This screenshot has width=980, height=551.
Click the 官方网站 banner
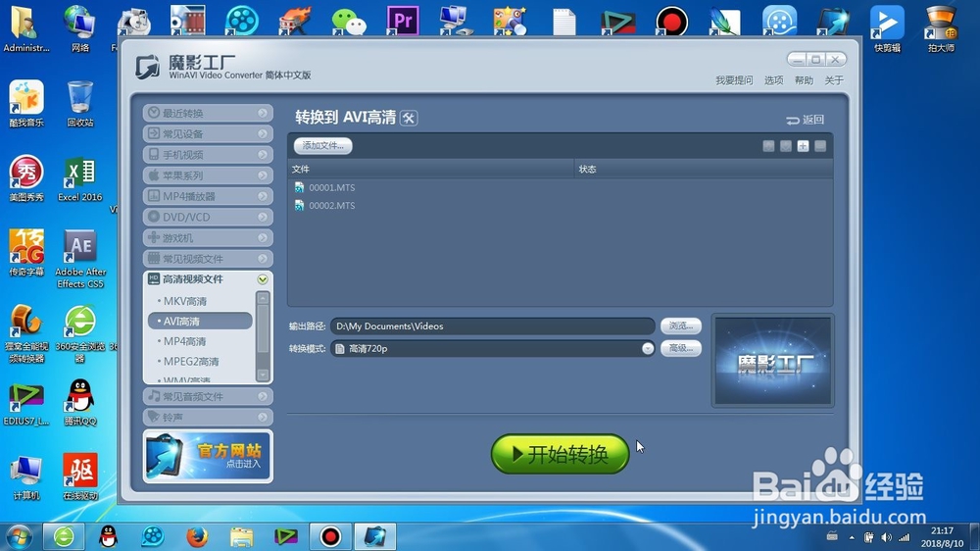point(208,456)
